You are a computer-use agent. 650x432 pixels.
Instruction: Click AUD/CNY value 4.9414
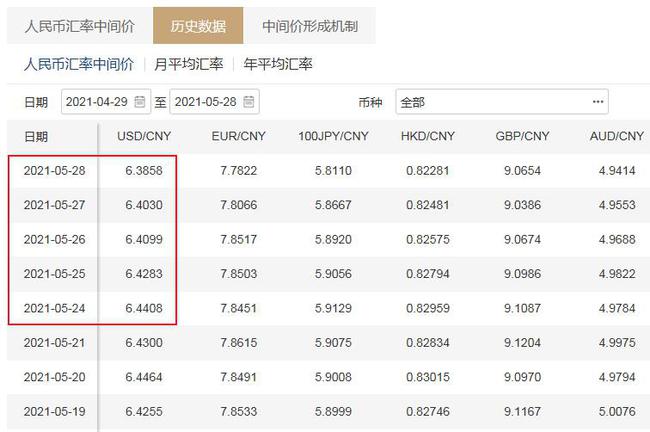coord(617,170)
